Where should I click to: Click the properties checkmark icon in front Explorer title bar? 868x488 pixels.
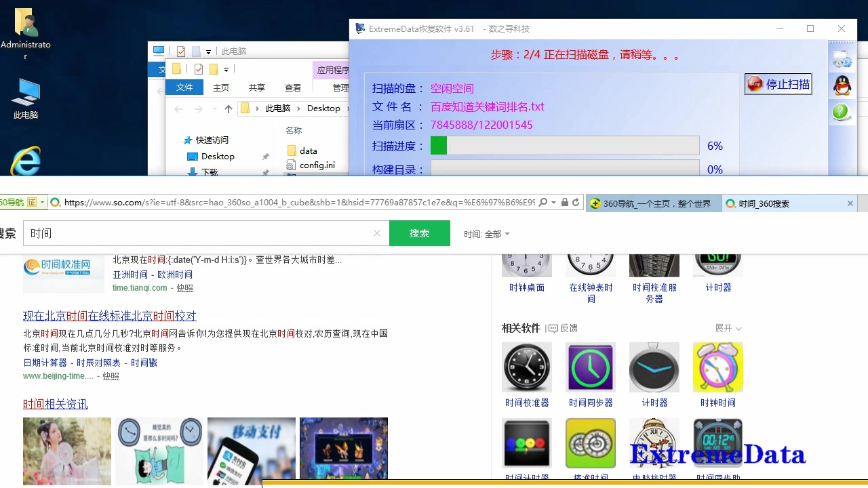click(x=199, y=69)
